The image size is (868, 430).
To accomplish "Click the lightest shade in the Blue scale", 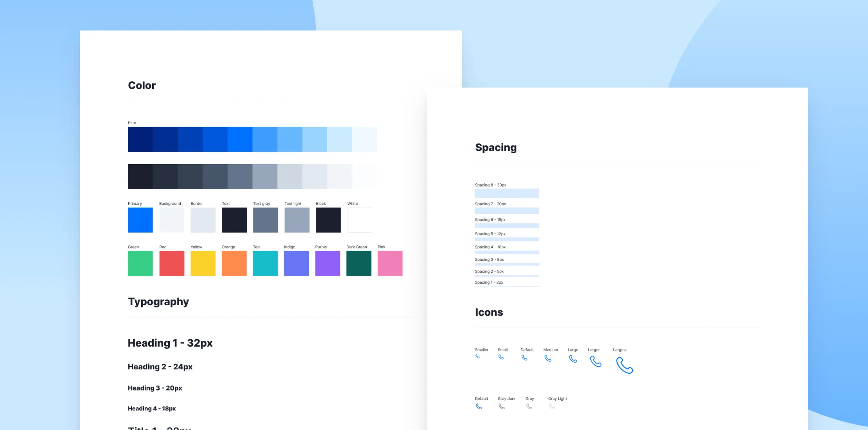I will [364, 139].
